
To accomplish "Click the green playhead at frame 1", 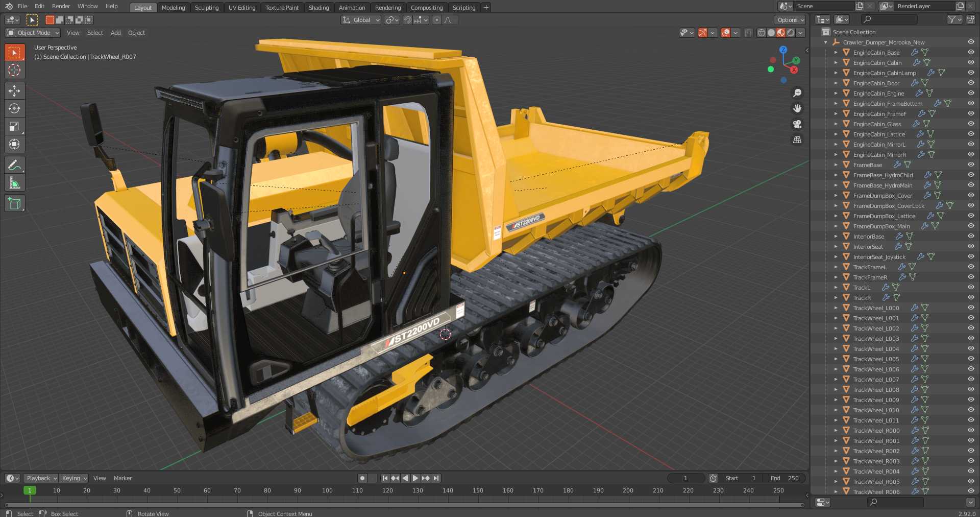I will (x=30, y=490).
